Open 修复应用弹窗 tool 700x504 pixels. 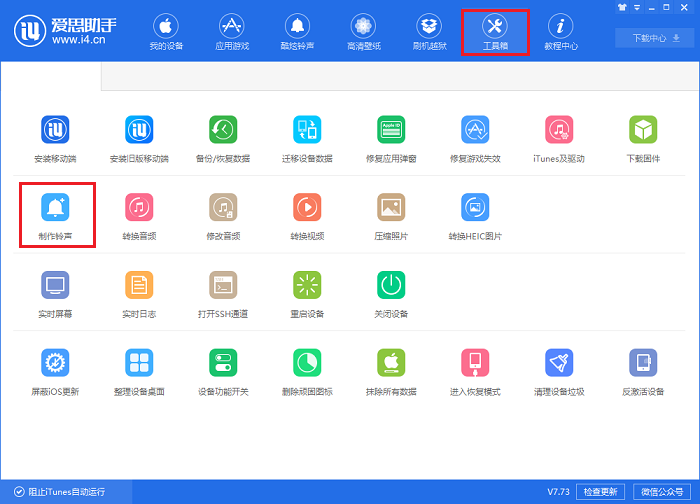coord(391,139)
